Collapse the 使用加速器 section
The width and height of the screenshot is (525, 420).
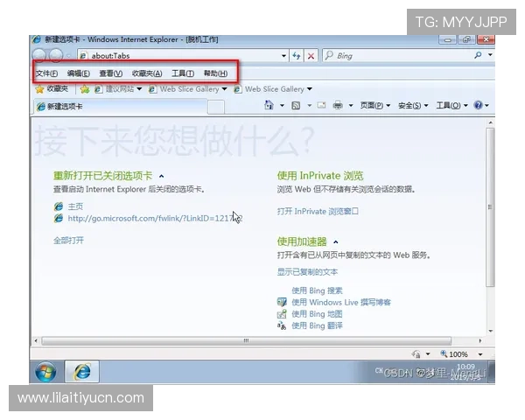click(336, 241)
